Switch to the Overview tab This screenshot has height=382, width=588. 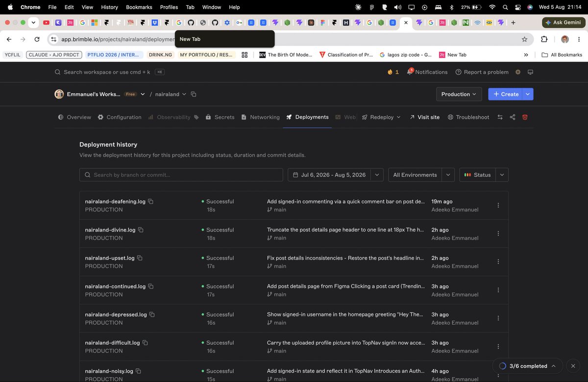click(74, 117)
